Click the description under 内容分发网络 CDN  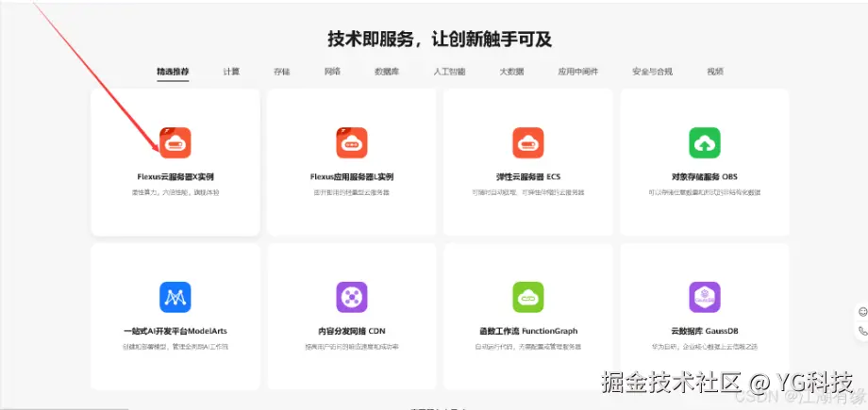click(x=352, y=347)
